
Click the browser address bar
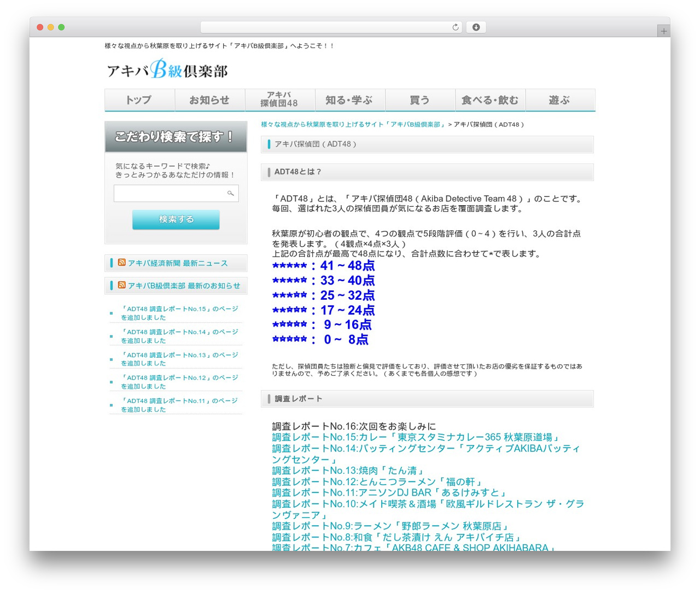[331, 27]
